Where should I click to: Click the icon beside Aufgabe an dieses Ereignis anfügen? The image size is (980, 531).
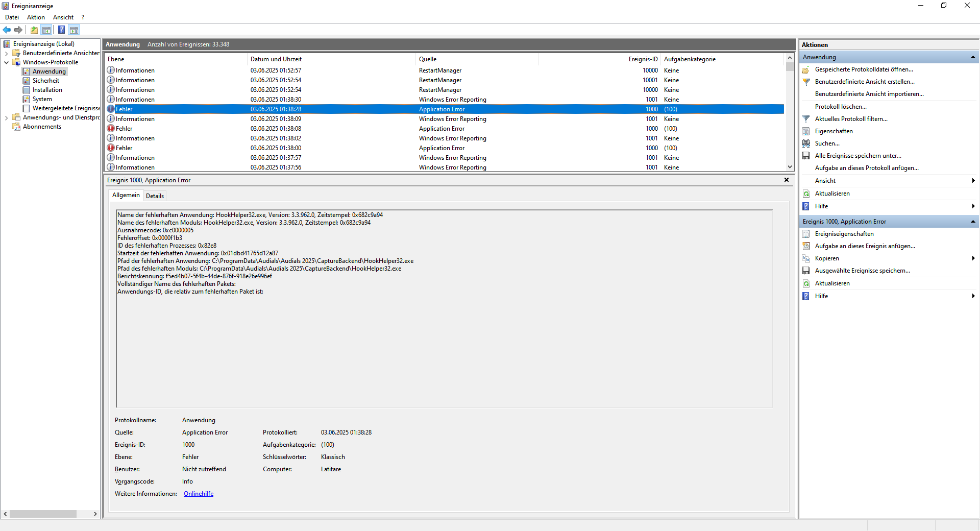point(806,246)
